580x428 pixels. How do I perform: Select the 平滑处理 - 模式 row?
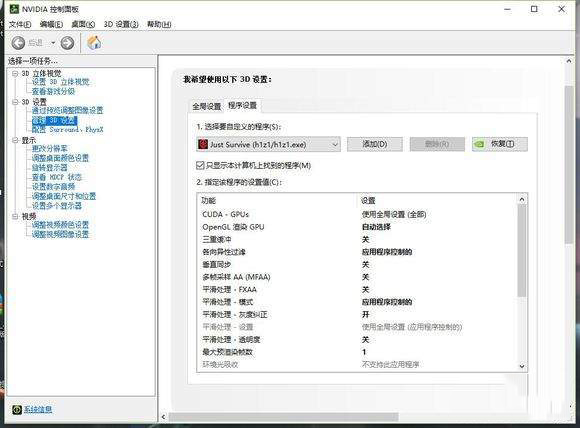pos(357,302)
